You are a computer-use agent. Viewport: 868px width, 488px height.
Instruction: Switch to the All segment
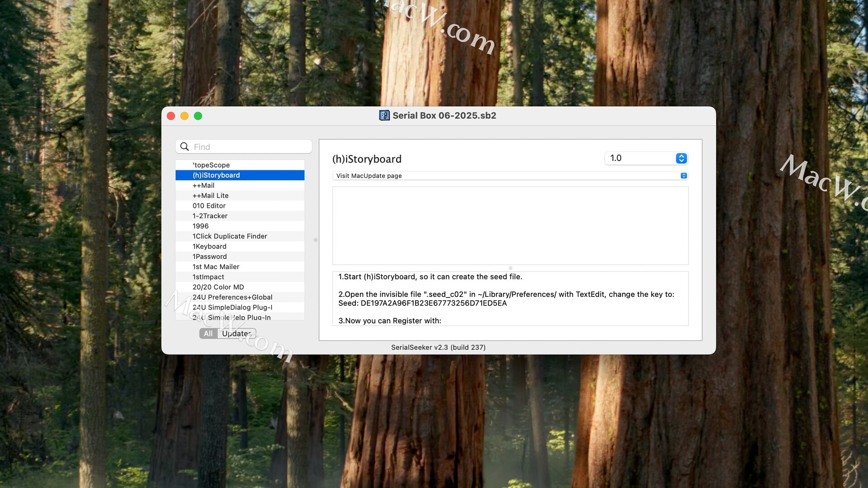(x=208, y=333)
